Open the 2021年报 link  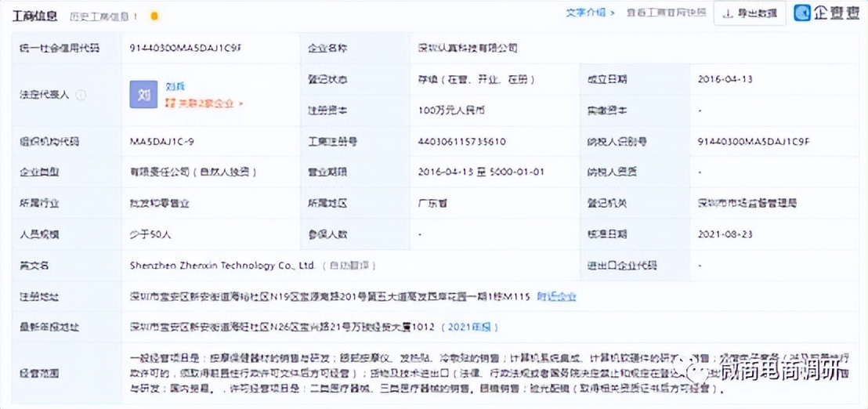[469, 327]
